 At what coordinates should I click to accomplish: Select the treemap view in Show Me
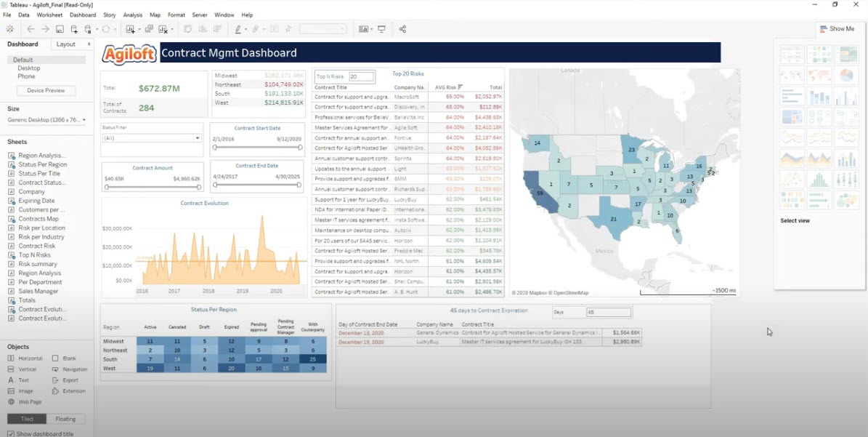791,117
